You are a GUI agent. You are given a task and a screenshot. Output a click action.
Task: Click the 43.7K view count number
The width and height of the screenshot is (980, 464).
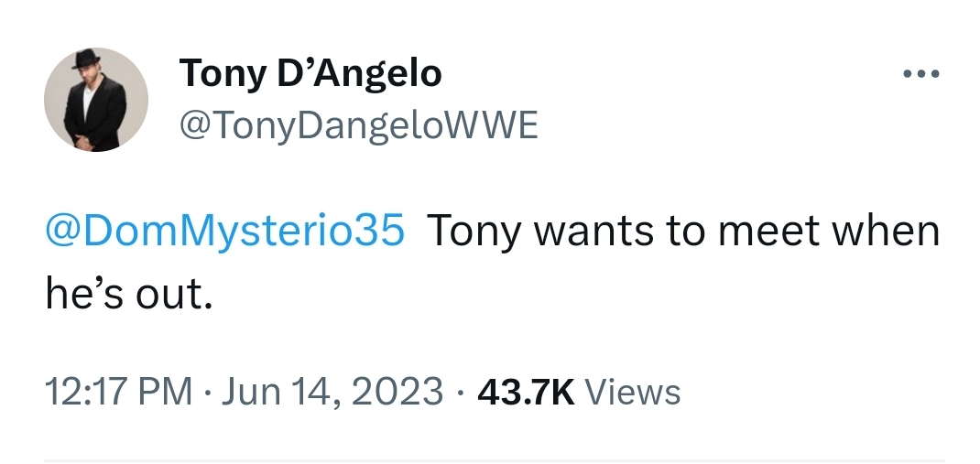coord(527,392)
